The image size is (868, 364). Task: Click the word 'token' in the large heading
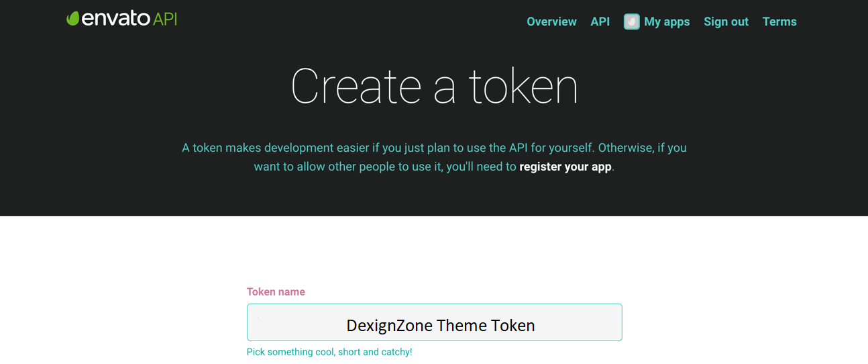[523, 87]
